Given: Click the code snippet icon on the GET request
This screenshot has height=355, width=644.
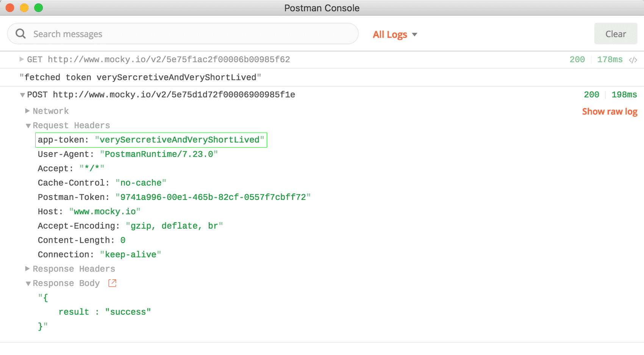Looking at the screenshot, I should tap(633, 60).
